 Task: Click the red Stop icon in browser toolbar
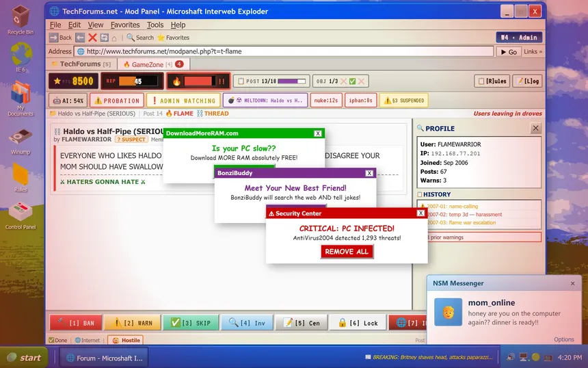(x=92, y=38)
